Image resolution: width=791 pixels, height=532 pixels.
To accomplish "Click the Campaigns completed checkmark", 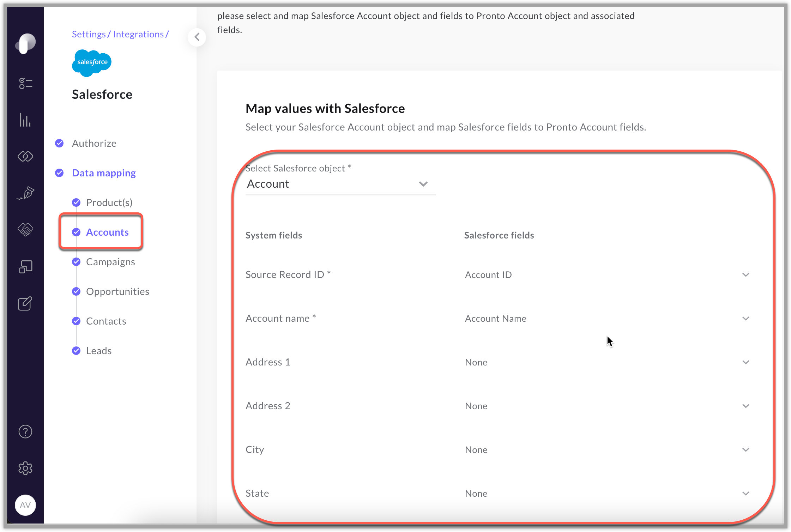I will tap(76, 262).
